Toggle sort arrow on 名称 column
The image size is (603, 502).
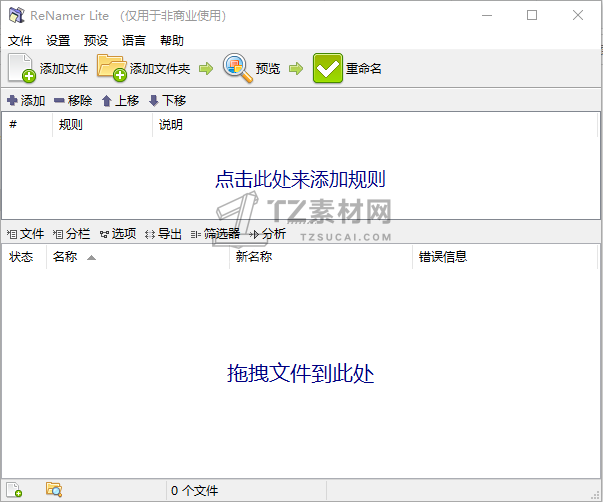click(x=91, y=257)
